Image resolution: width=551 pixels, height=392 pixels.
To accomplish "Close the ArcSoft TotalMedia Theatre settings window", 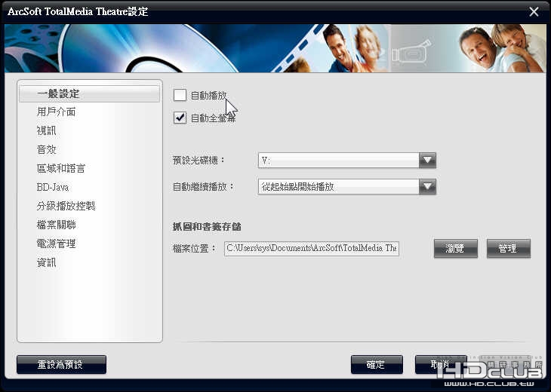I will pos(534,11).
